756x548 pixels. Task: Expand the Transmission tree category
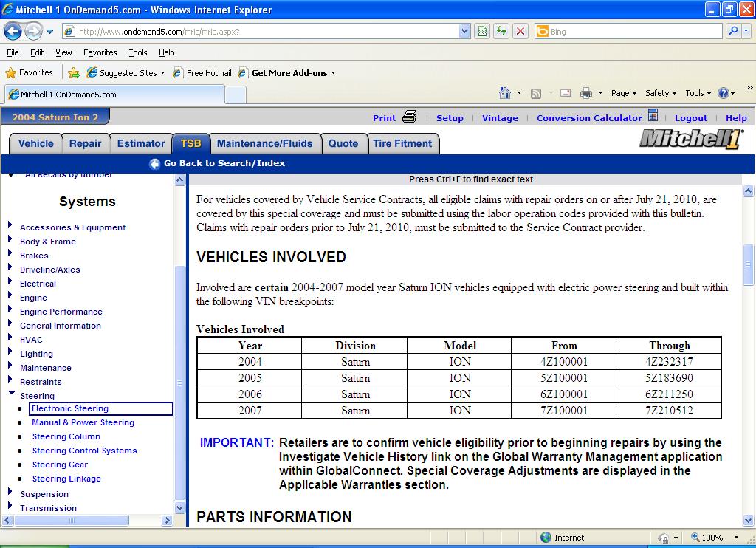10,507
